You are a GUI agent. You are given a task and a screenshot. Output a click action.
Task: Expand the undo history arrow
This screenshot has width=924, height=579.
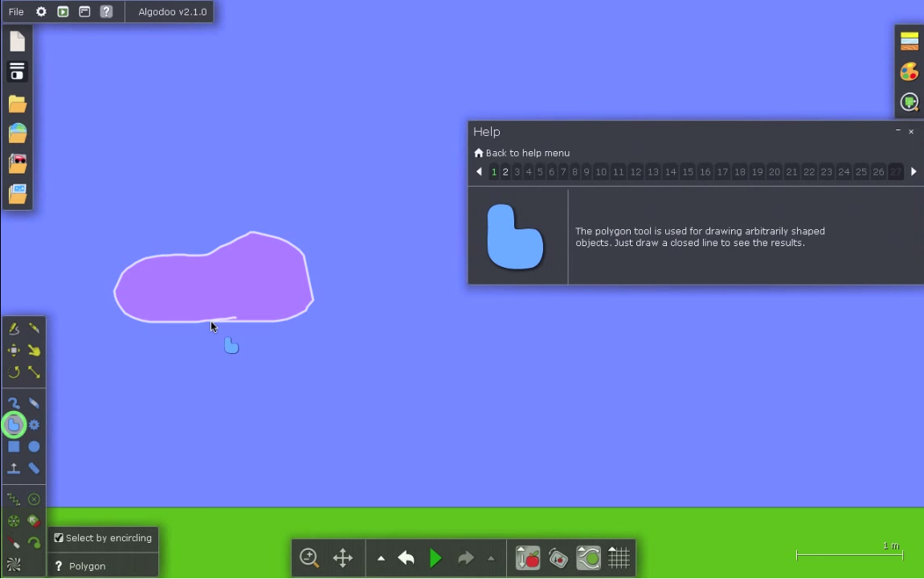[381, 559]
